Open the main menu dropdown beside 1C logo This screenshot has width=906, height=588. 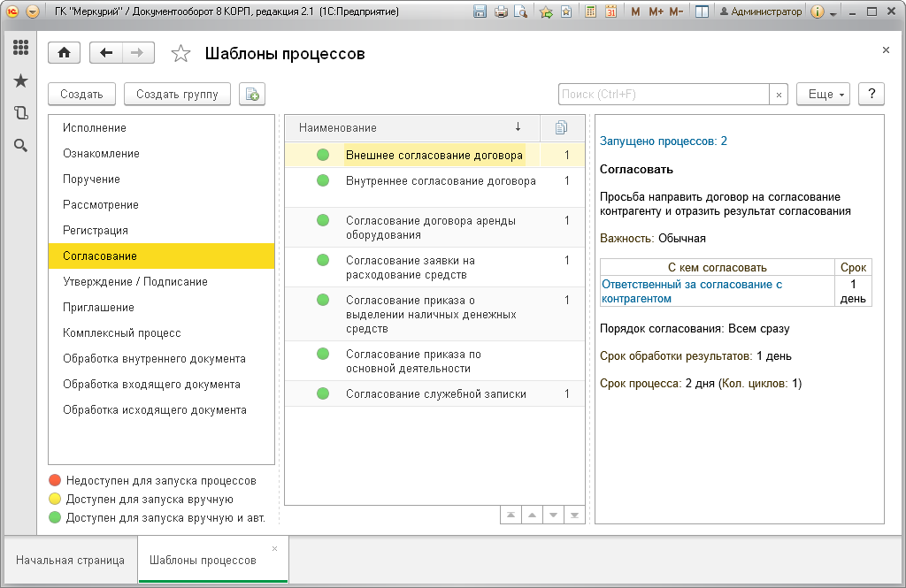pyautogui.click(x=33, y=11)
